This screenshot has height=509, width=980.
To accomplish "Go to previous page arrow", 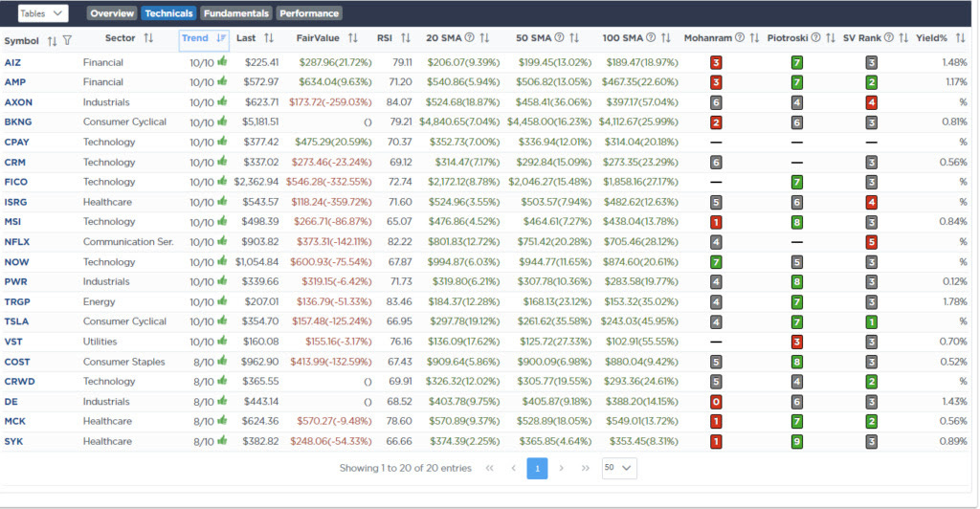I will click(x=513, y=468).
